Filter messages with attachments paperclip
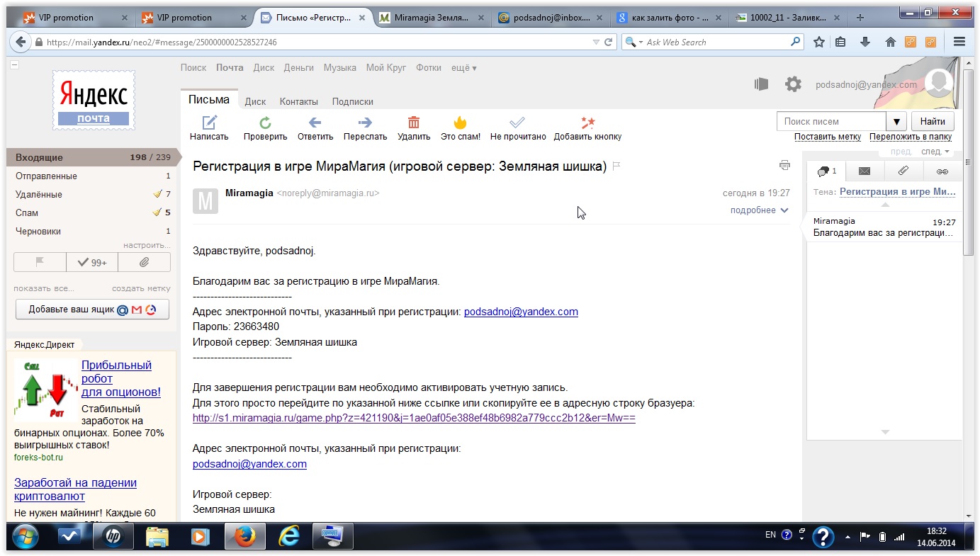This screenshot has width=980, height=556. (144, 262)
